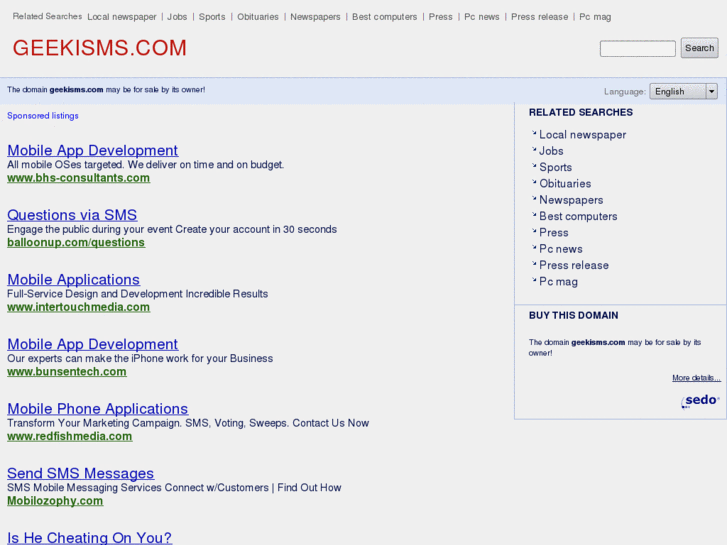
Task: Open Is He Cheating On You ad
Action: click(89, 538)
